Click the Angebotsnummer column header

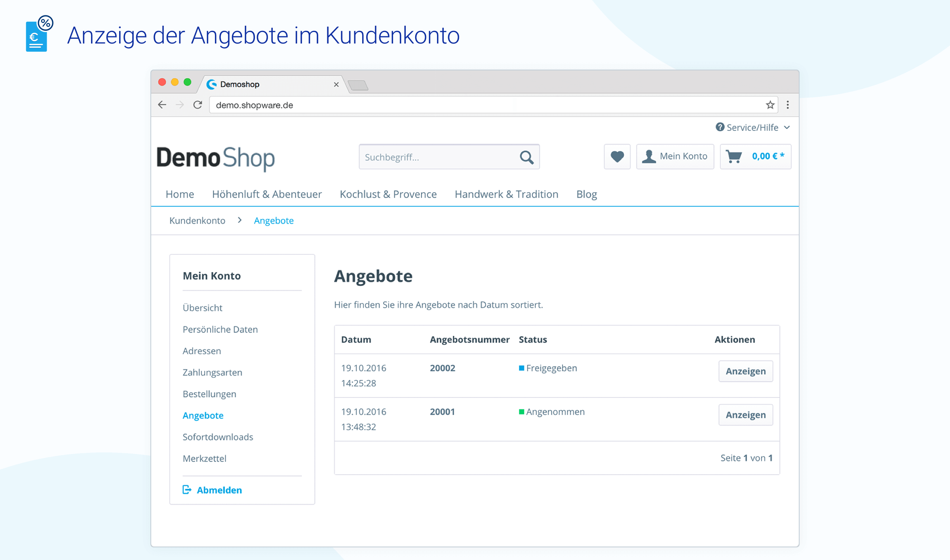pyautogui.click(x=469, y=339)
